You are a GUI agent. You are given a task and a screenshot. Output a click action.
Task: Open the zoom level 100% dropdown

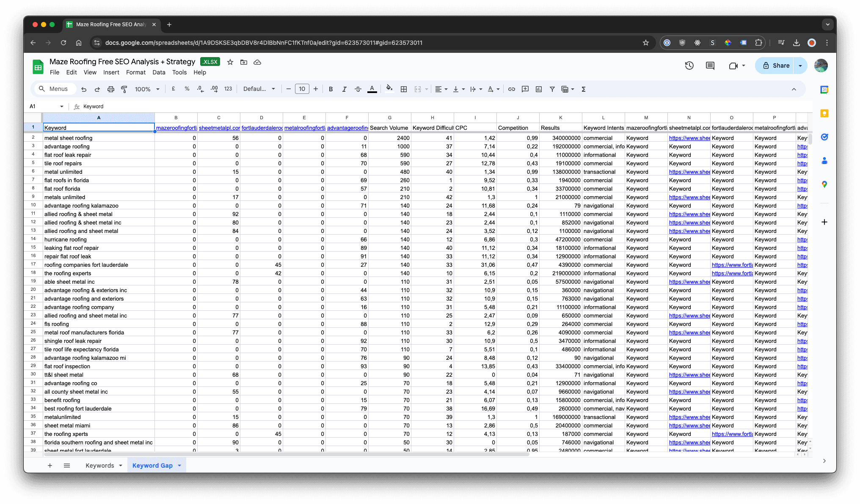[x=147, y=89]
